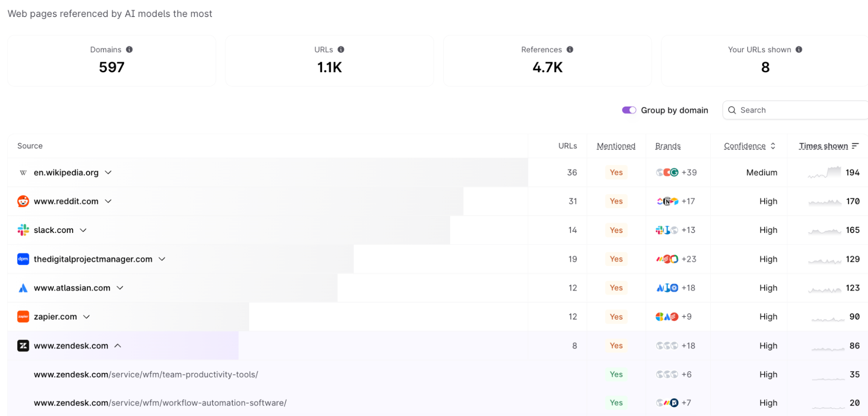
Task: Click the Your URLs shown info icon
Action: point(799,50)
